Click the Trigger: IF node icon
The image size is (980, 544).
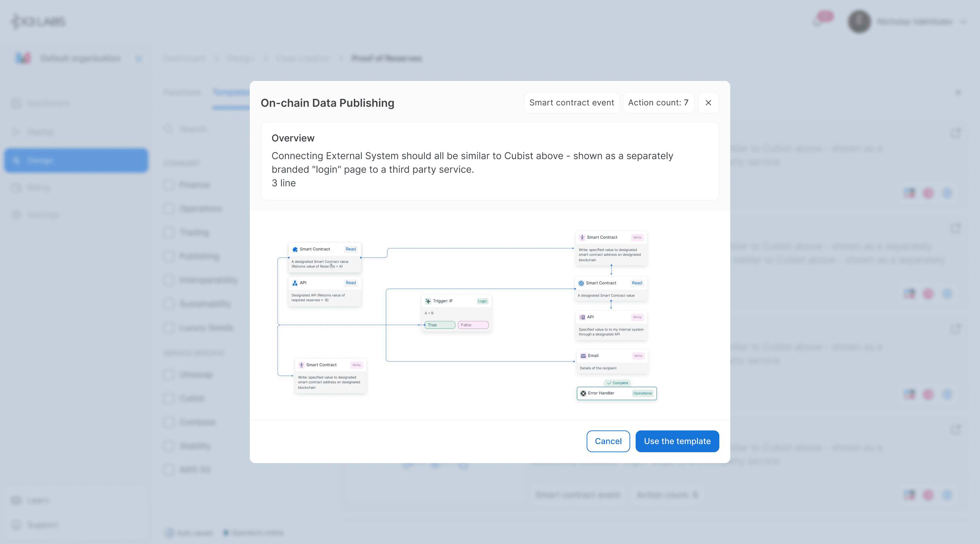(428, 301)
